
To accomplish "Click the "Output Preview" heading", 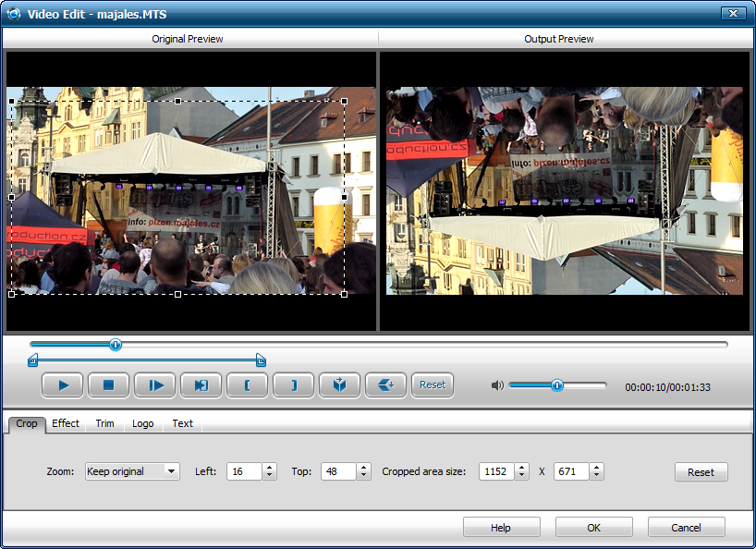I will point(559,39).
